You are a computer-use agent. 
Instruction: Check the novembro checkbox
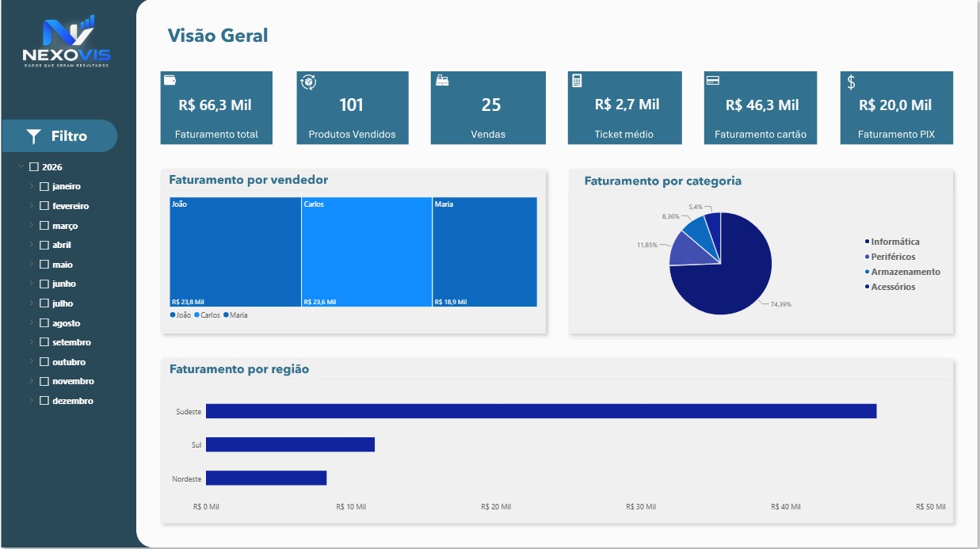click(44, 381)
